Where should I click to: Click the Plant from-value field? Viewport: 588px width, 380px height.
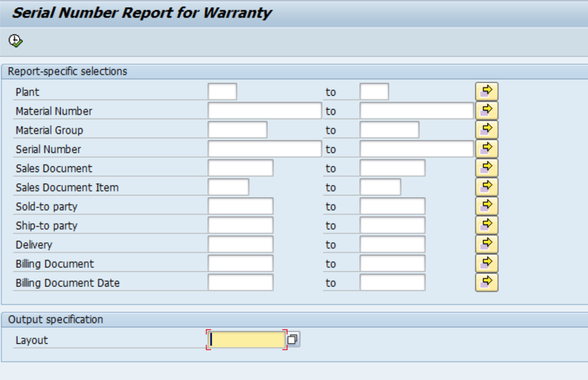click(x=221, y=89)
